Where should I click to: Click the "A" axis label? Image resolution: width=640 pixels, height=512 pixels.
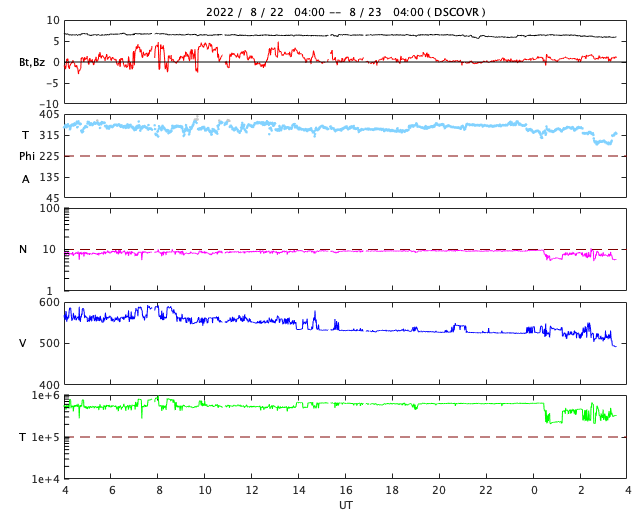click(x=26, y=179)
